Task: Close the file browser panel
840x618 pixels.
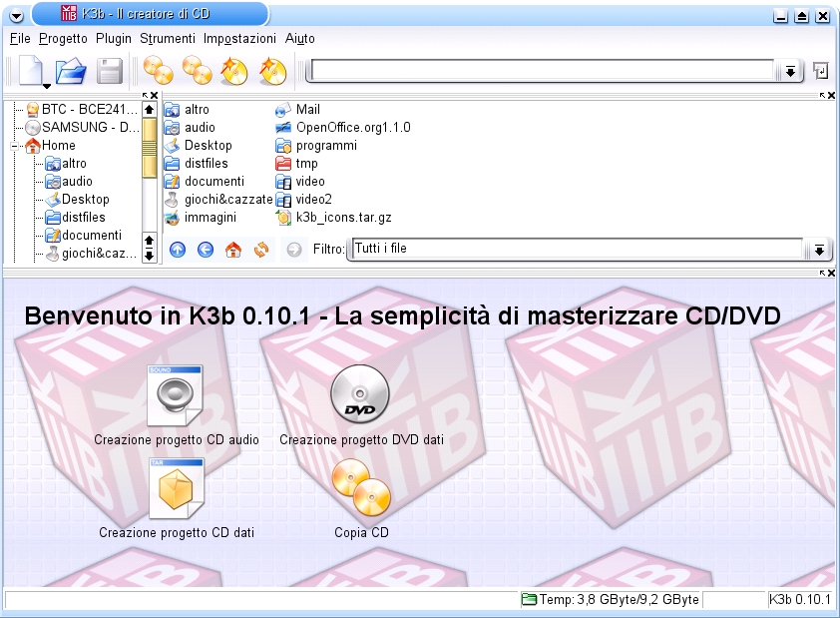Action: (x=831, y=96)
